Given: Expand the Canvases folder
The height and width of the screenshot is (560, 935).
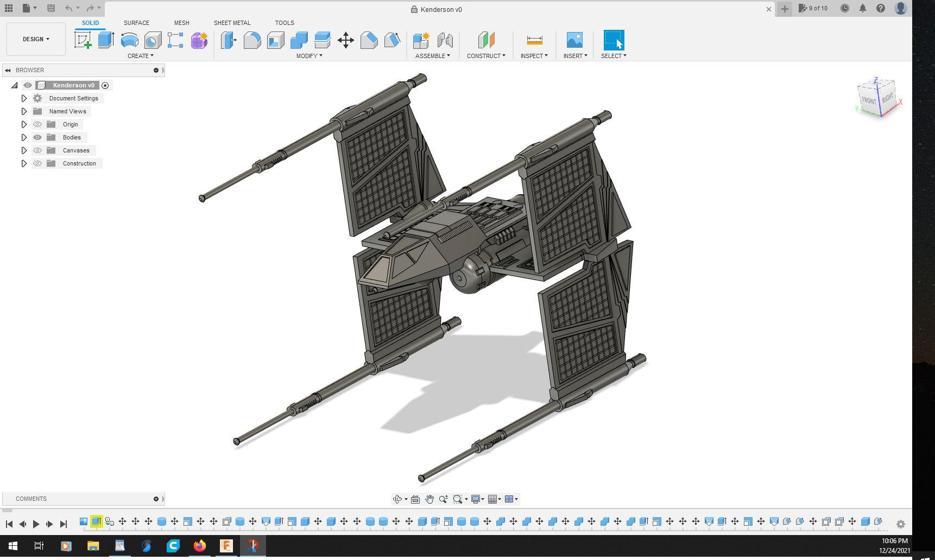Looking at the screenshot, I should tap(24, 150).
